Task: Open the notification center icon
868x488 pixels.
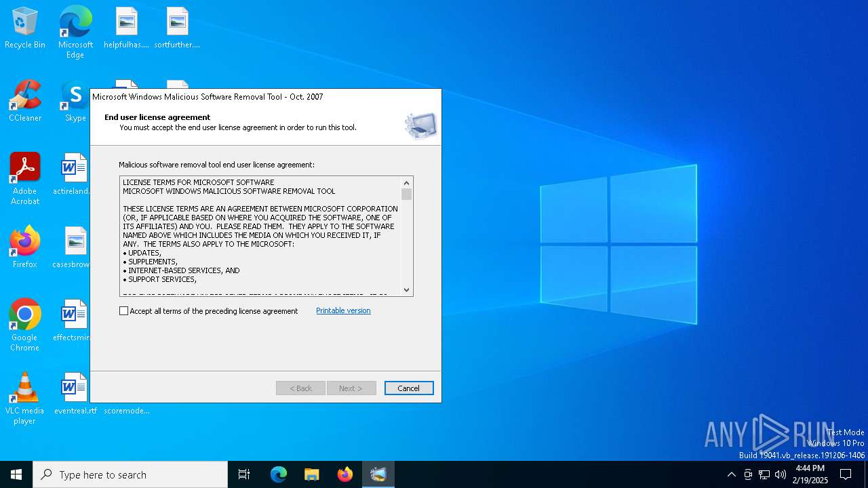Action: coord(846,474)
